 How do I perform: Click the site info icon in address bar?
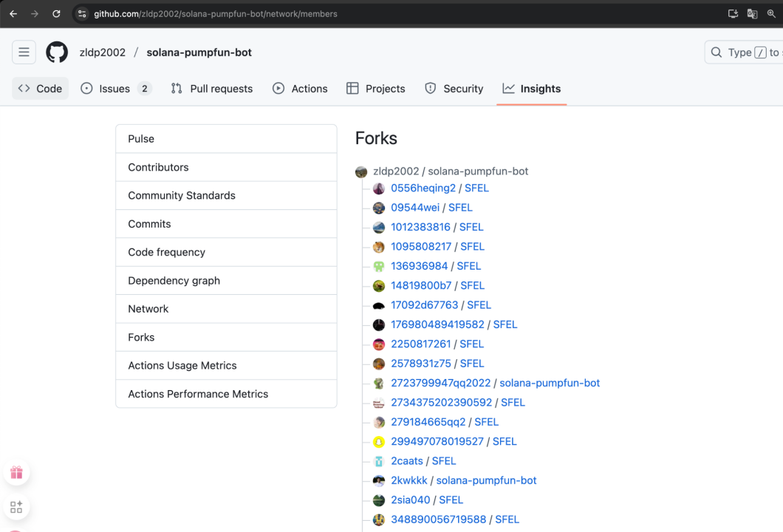coord(82,13)
